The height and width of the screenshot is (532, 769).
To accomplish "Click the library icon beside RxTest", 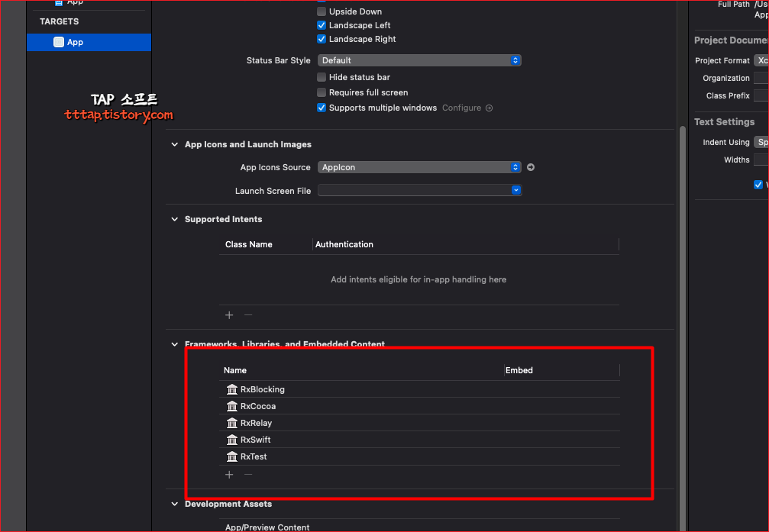I will coord(232,456).
